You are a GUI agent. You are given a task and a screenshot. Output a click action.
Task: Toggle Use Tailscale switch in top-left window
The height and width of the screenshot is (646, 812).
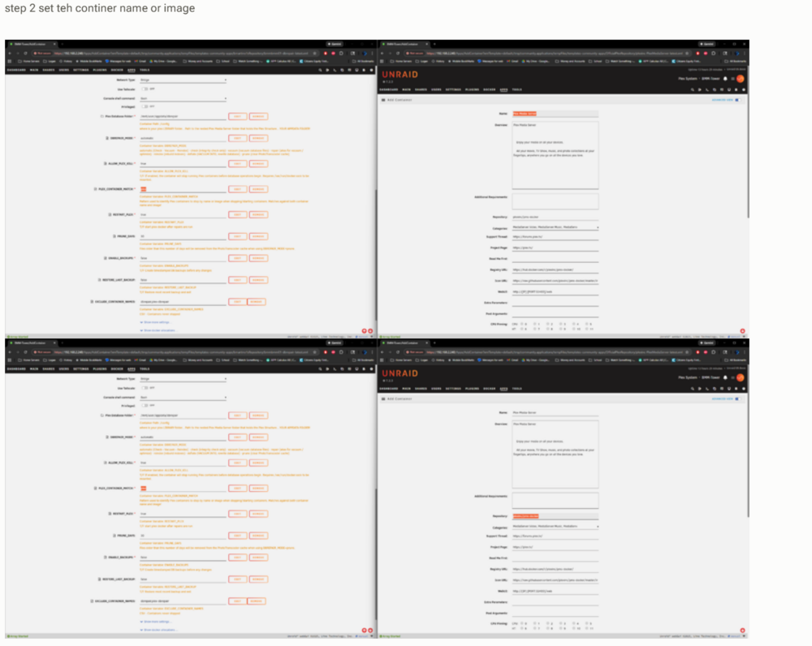tap(145, 89)
